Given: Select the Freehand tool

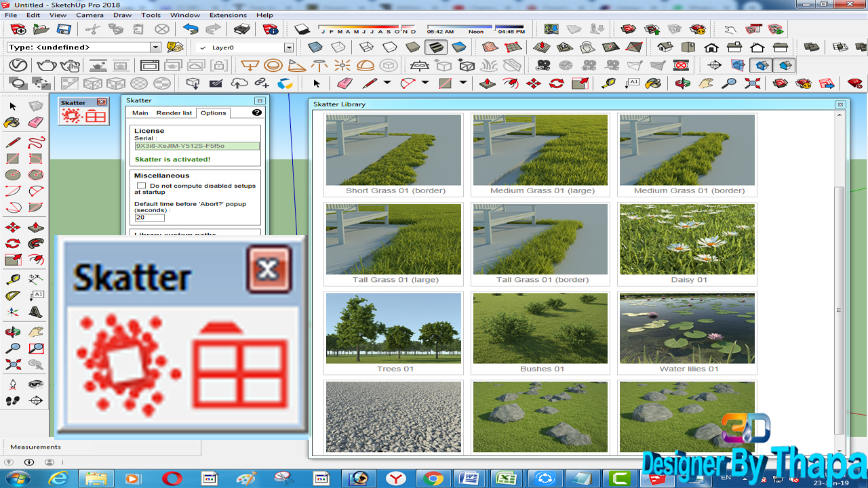Looking at the screenshot, I should [36, 142].
